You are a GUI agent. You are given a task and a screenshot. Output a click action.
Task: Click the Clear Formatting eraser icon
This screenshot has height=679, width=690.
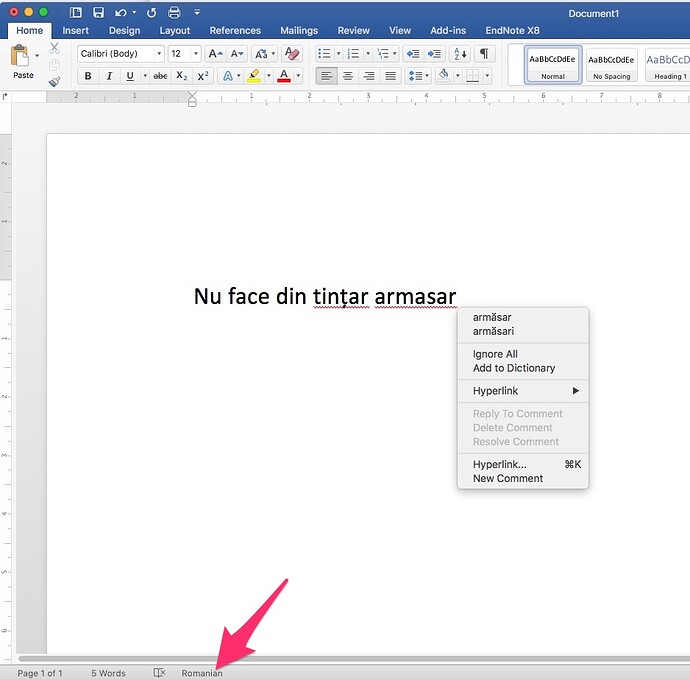[x=292, y=54]
